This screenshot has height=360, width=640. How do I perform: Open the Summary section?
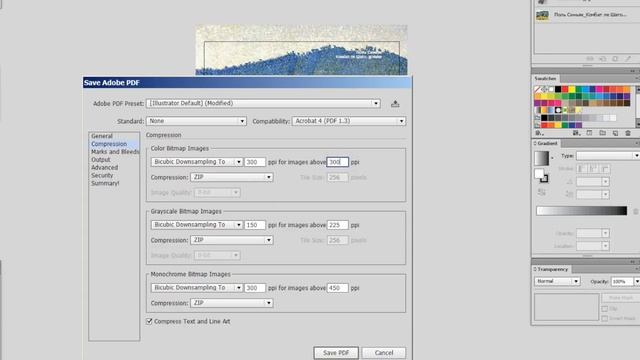[x=105, y=183]
